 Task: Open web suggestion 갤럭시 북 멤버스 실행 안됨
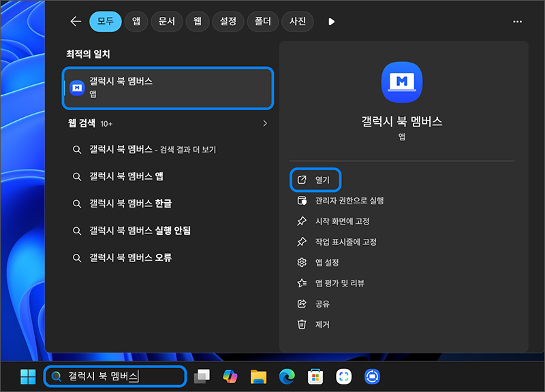click(x=140, y=231)
